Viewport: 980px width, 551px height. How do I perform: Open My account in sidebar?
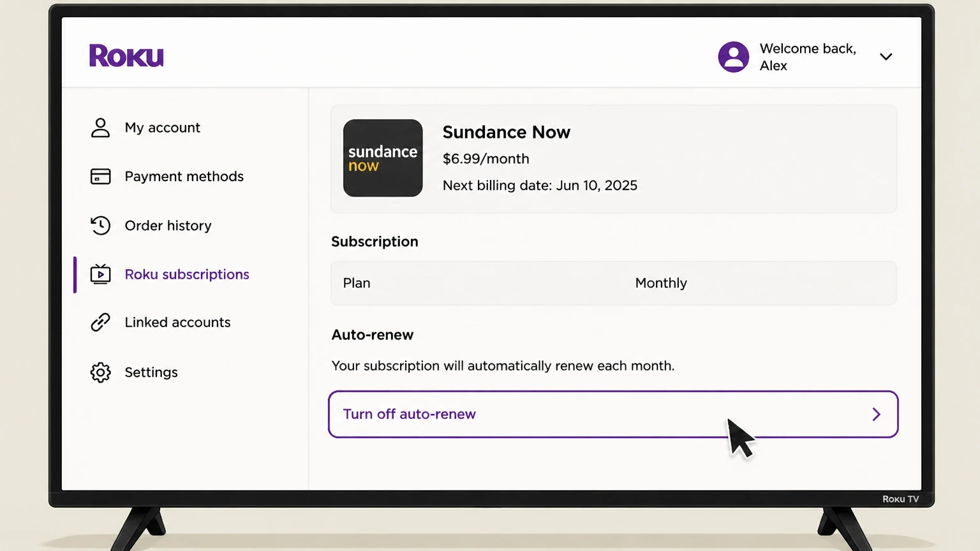point(162,128)
